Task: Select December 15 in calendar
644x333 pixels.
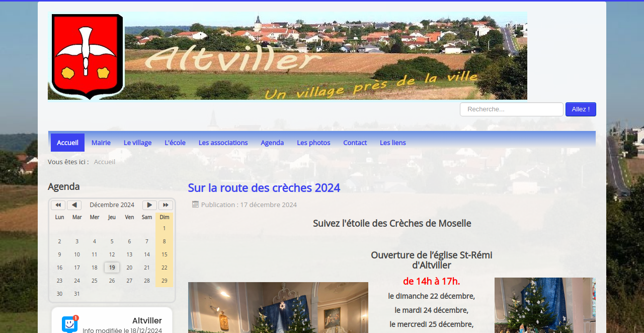Action: coord(164,254)
